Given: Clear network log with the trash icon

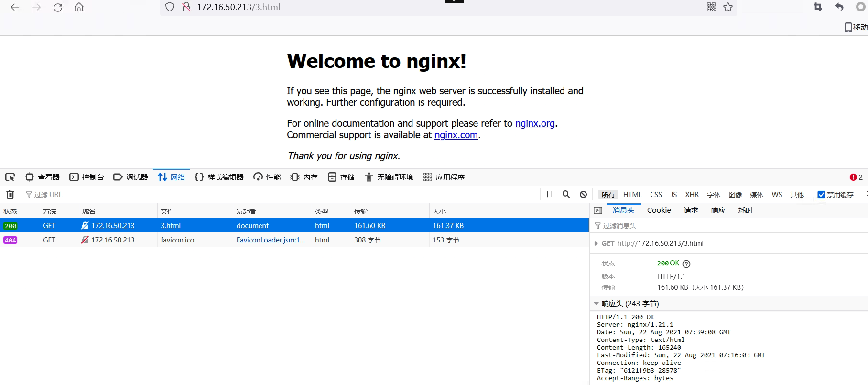Looking at the screenshot, I should click(10, 195).
